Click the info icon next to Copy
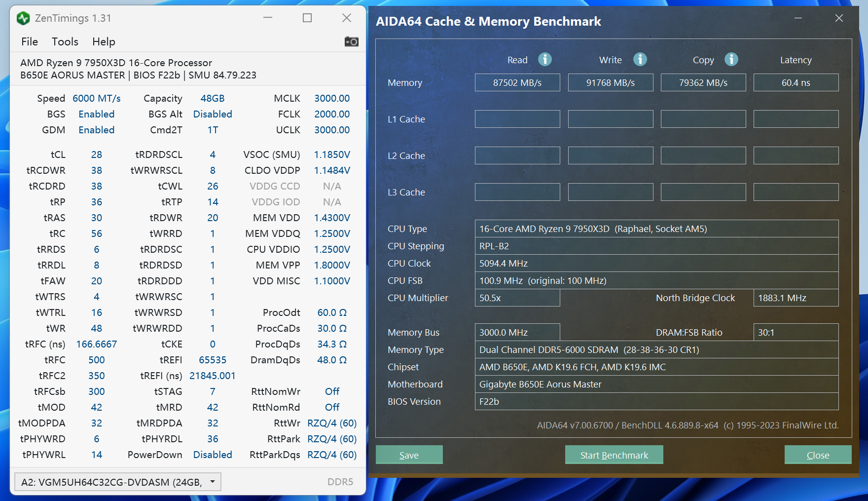The height and width of the screenshot is (501, 868). pyautogui.click(x=731, y=60)
